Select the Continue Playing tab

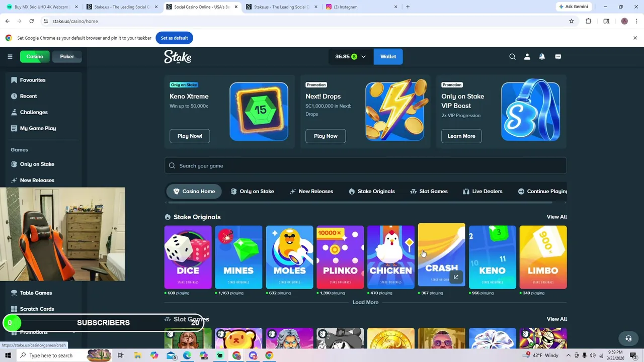[x=542, y=191]
